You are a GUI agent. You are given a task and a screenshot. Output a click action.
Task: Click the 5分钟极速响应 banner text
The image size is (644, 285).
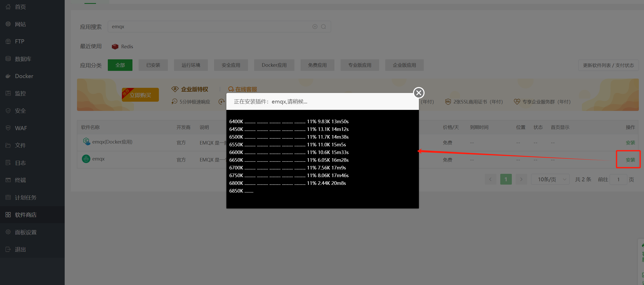(195, 102)
